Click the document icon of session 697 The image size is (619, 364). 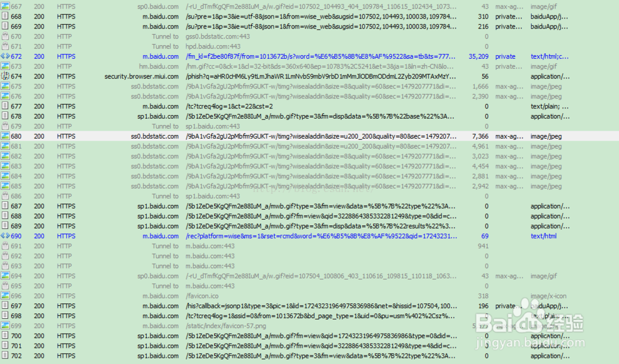click(5, 306)
